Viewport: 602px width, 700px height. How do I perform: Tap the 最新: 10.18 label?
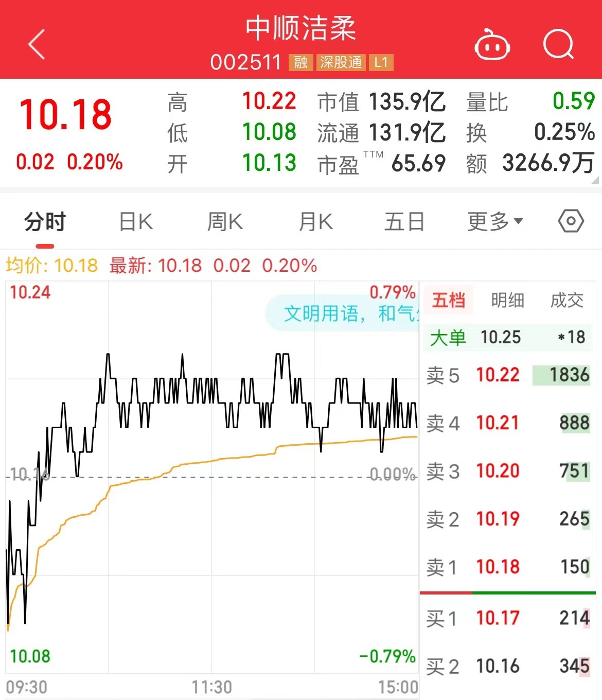[155, 266]
